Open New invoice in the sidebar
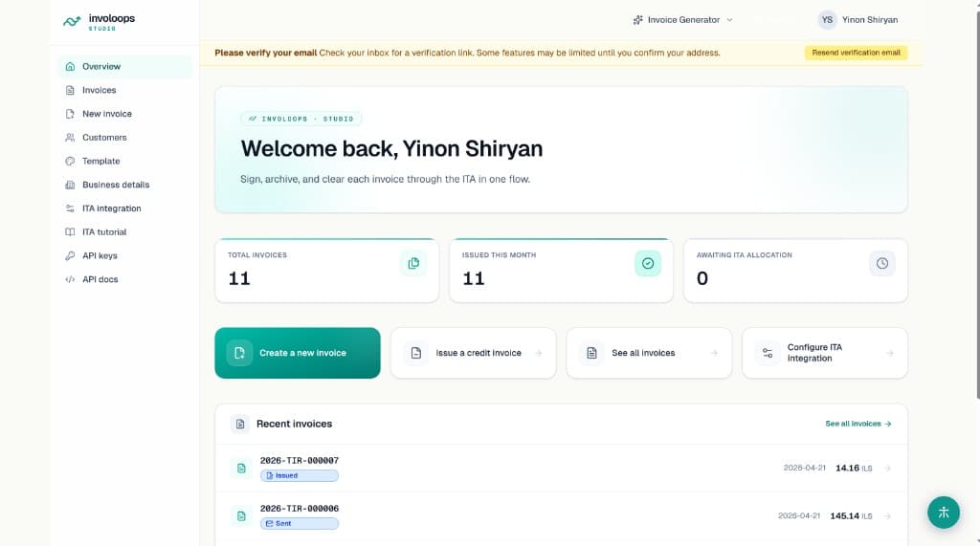This screenshot has height=546, width=980. click(x=125, y=114)
